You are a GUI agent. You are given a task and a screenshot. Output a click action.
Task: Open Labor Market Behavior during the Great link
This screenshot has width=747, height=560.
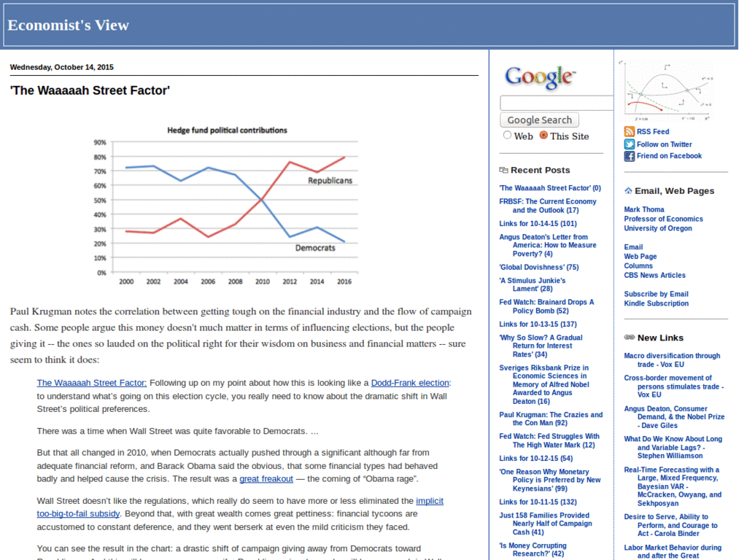[673, 551]
